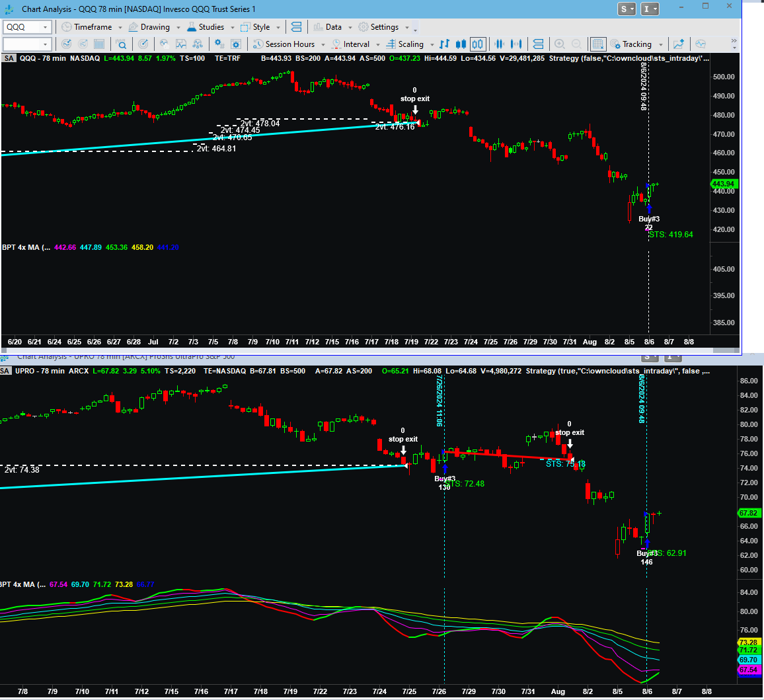Image resolution: width=764 pixels, height=700 pixels.
Task: Click the zoom in magnifier icon
Action: [560, 44]
